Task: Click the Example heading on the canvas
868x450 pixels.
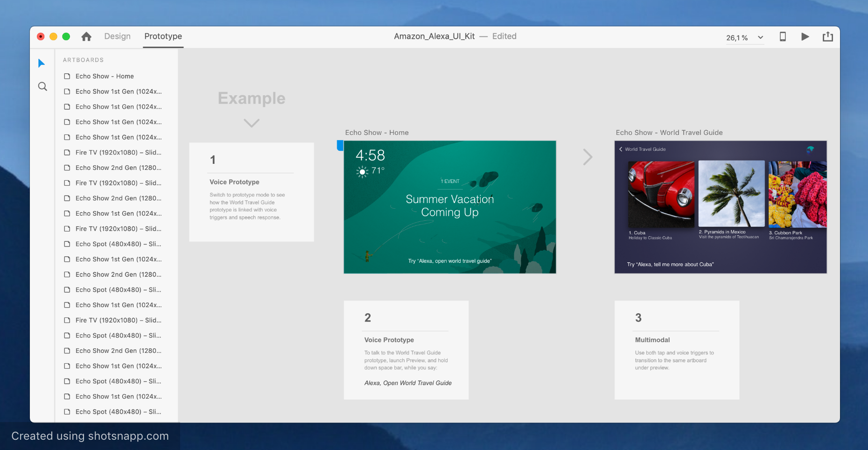Action: tap(252, 98)
